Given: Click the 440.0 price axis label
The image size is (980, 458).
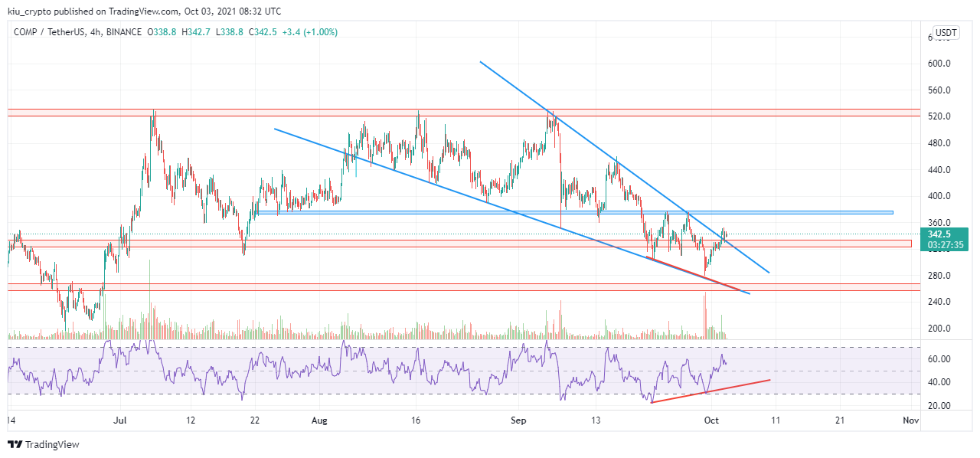Looking at the screenshot, I should (x=939, y=170).
